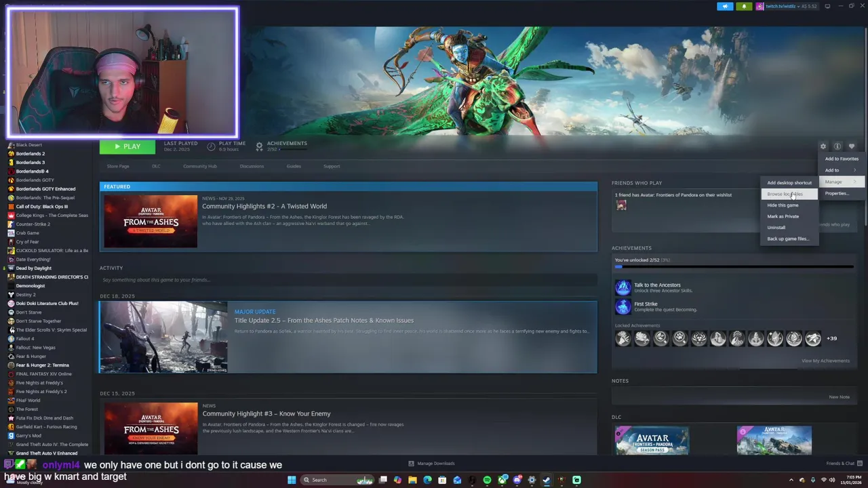Open View My Achievements link

pos(825,361)
